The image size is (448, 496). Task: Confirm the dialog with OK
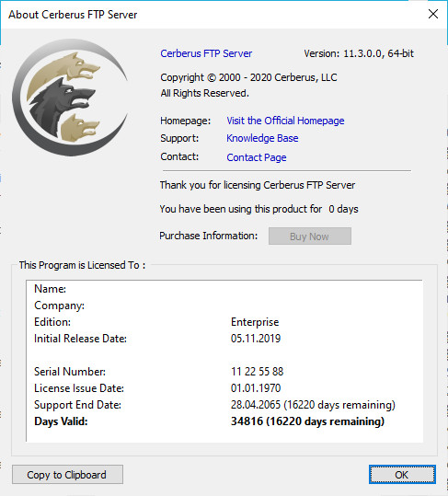(x=402, y=475)
